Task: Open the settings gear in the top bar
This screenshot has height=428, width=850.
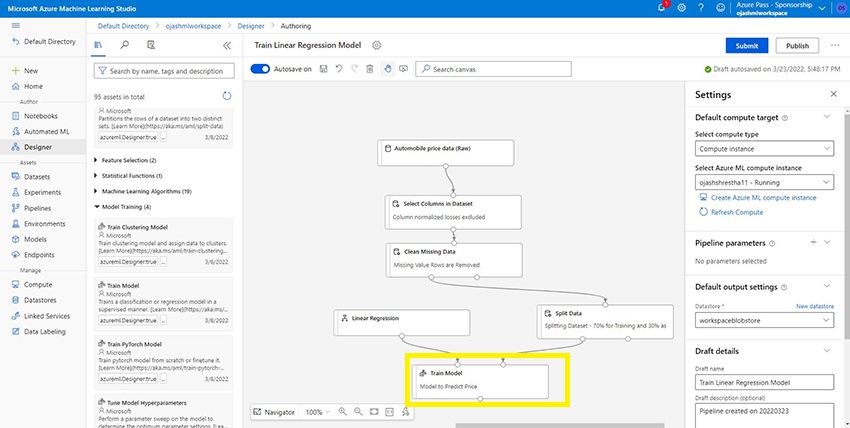Action: click(681, 8)
